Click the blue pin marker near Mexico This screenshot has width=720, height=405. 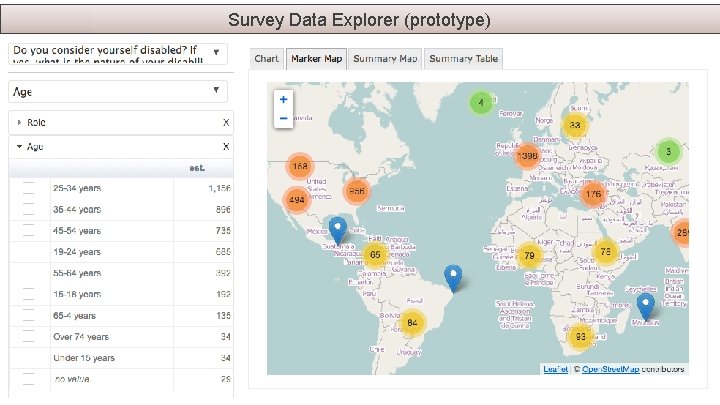338,231
